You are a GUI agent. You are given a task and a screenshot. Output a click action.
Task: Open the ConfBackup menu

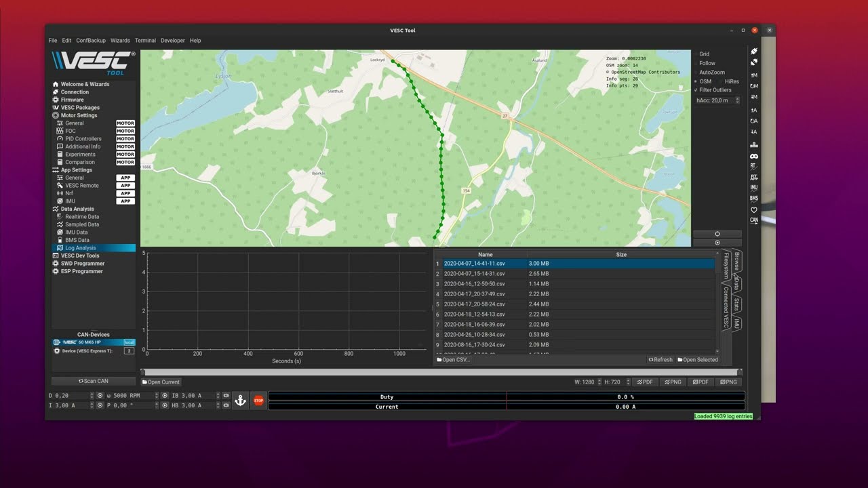pos(91,41)
